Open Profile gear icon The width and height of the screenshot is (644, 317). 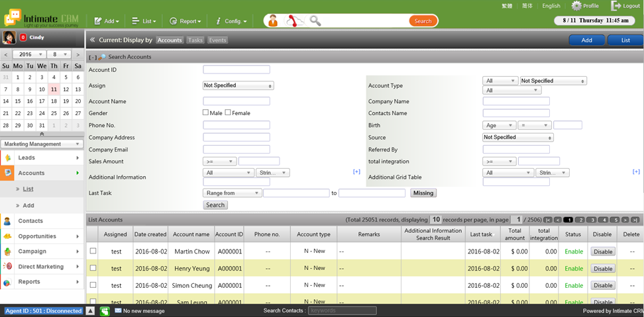click(576, 6)
